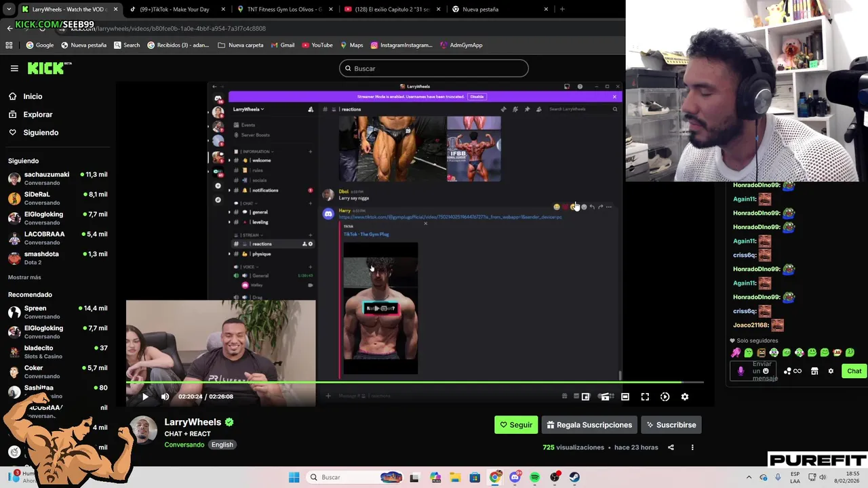Send message with Chat button
The width and height of the screenshot is (868, 488).
tap(854, 371)
